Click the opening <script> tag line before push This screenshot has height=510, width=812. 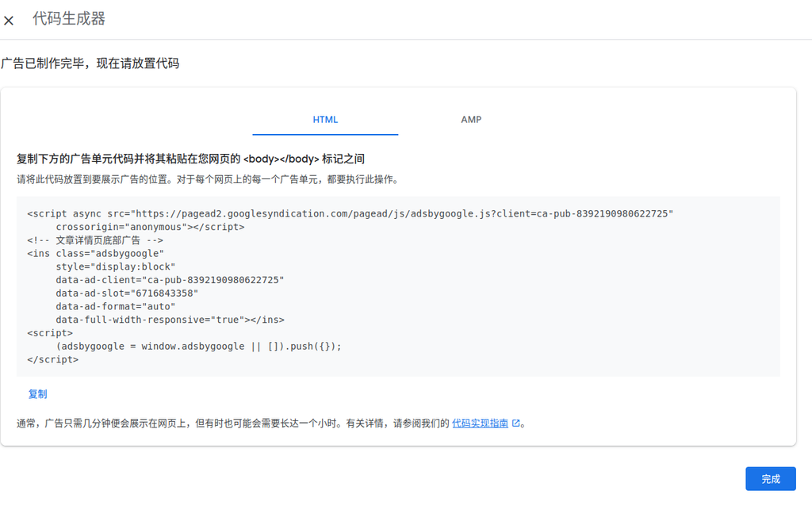point(50,333)
